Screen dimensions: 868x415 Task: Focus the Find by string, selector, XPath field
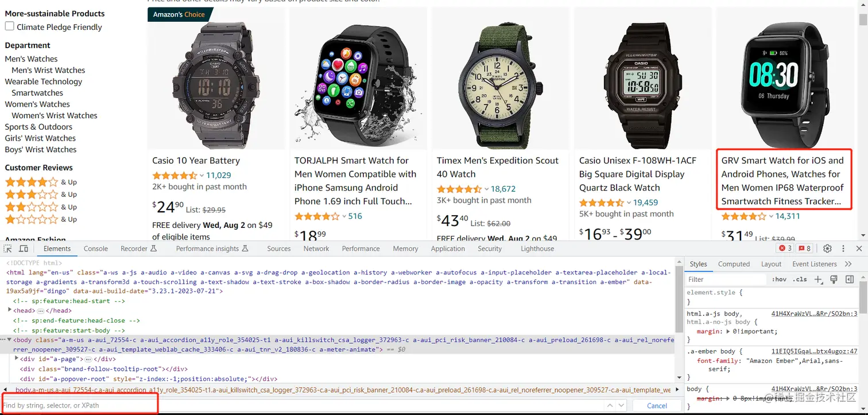(79, 405)
